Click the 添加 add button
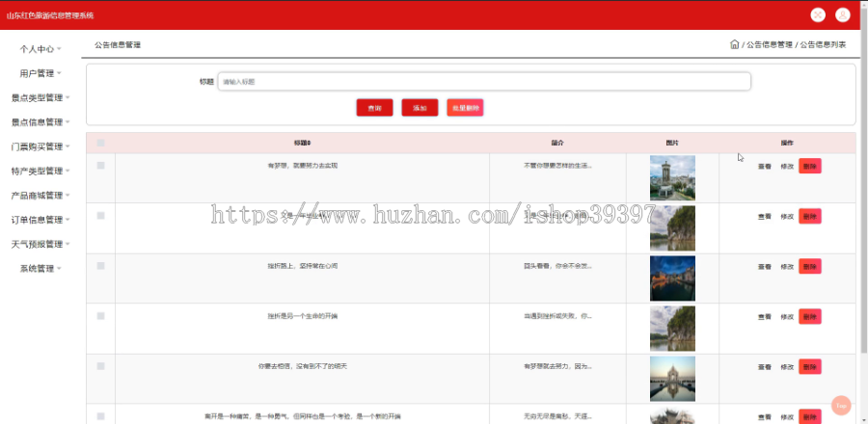The height and width of the screenshot is (424, 868). point(420,108)
